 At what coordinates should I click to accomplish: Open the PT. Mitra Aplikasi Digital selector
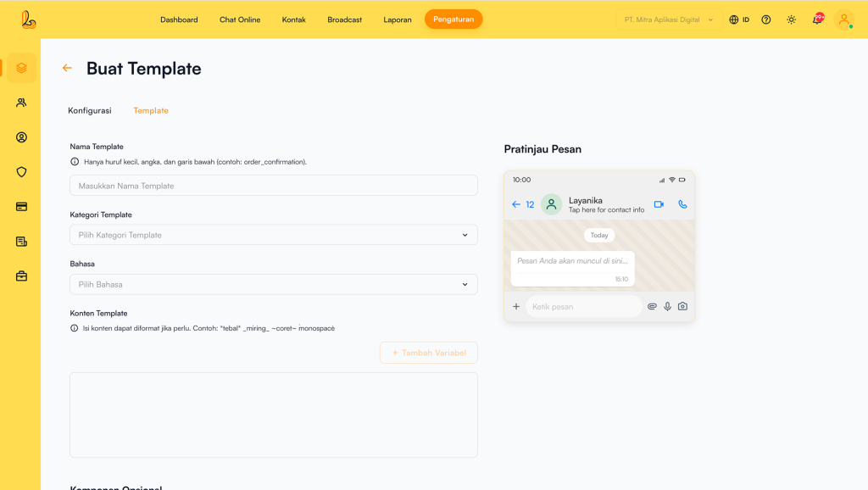[x=668, y=19]
